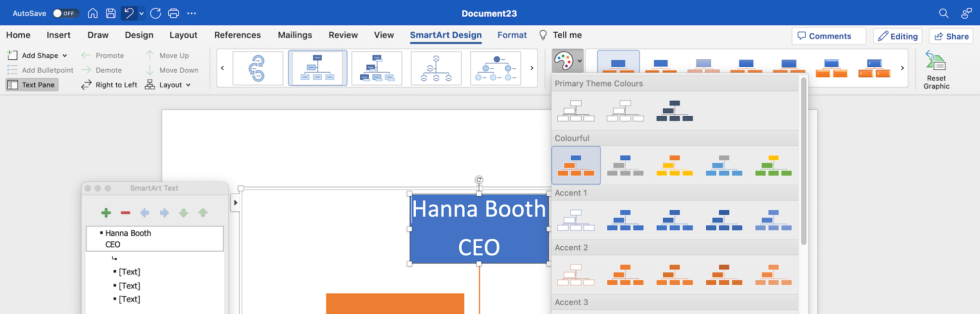Select the Hanna Booth CEO text entry

point(155,239)
